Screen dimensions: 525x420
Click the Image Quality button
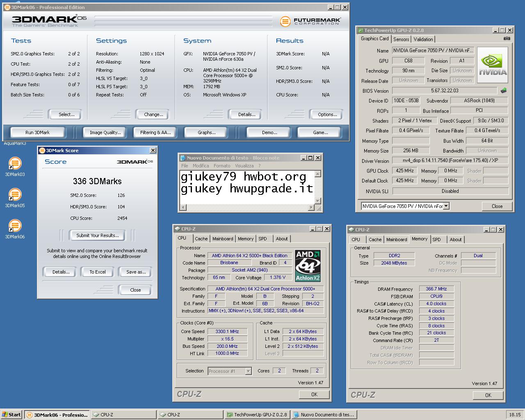105,132
